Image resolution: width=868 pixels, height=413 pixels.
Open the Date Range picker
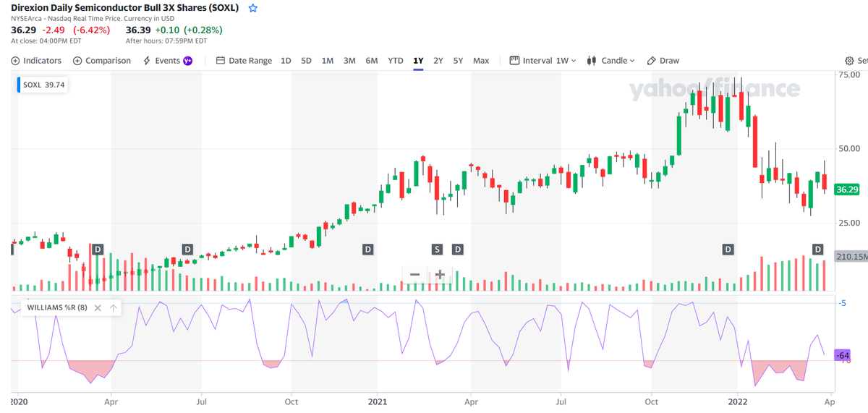coord(244,61)
